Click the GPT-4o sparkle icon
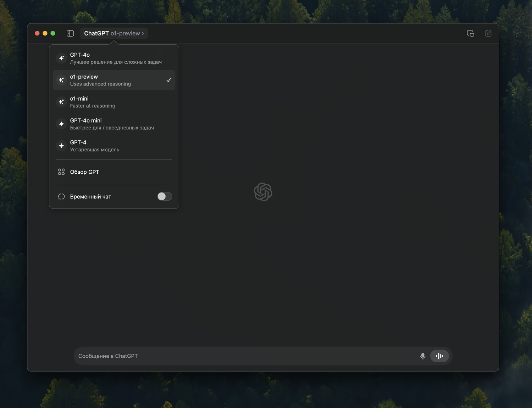 click(61, 58)
